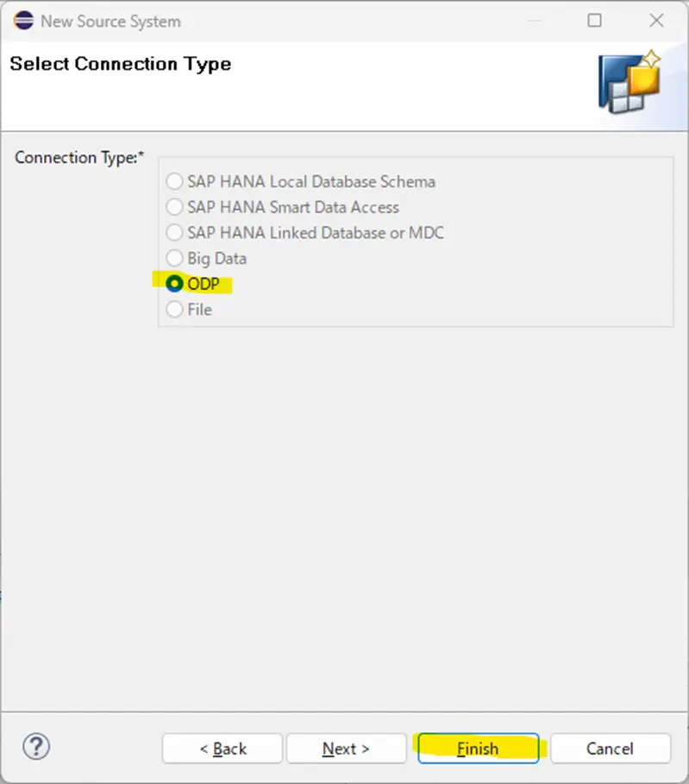Image resolution: width=689 pixels, height=784 pixels.
Task: Click the Connection Type field label
Action: click(79, 158)
